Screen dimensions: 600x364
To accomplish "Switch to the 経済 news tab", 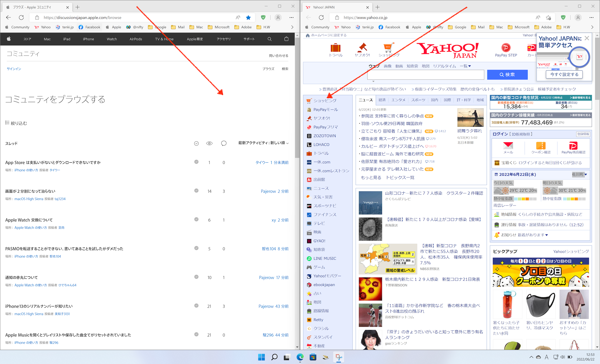I will point(382,100).
